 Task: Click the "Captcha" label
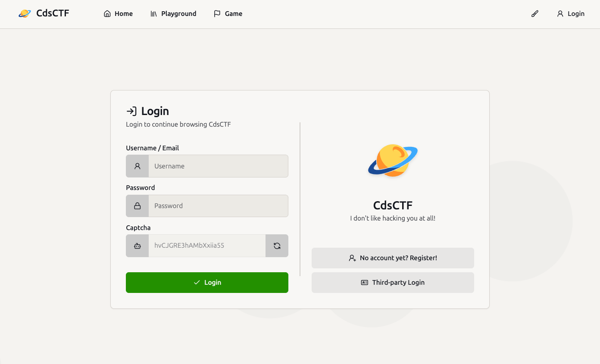(138, 228)
